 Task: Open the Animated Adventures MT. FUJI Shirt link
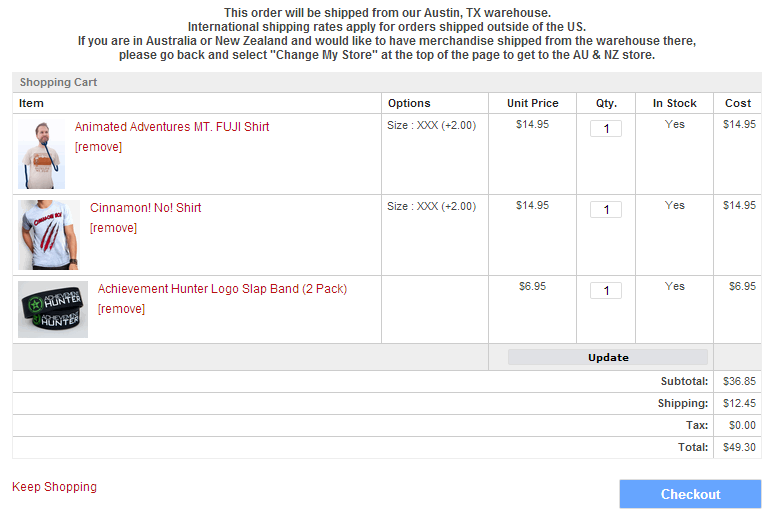(172, 127)
